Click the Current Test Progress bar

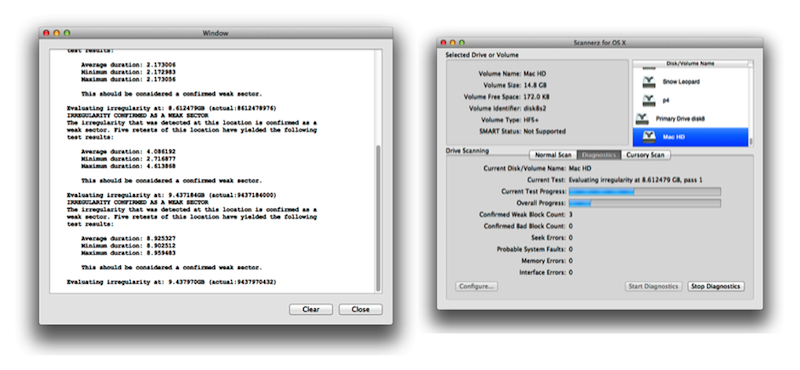point(644,191)
